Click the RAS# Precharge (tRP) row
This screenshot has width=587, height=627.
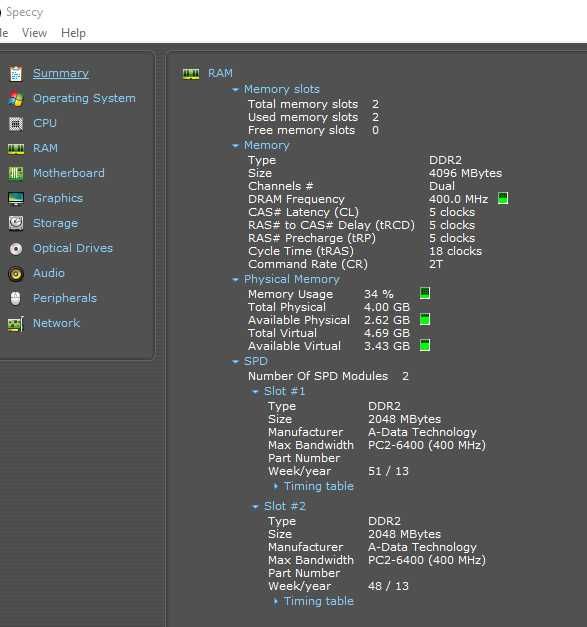coord(361,238)
